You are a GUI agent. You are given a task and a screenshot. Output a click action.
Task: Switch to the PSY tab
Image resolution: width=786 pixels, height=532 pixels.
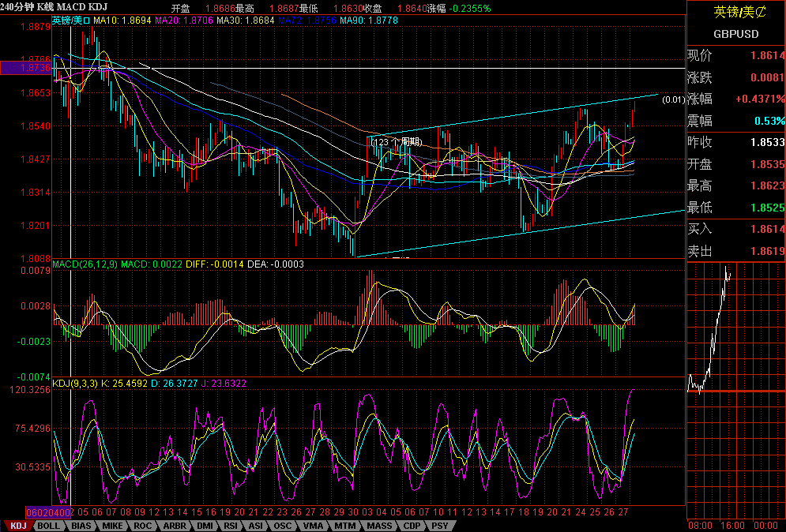tap(440, 526)
